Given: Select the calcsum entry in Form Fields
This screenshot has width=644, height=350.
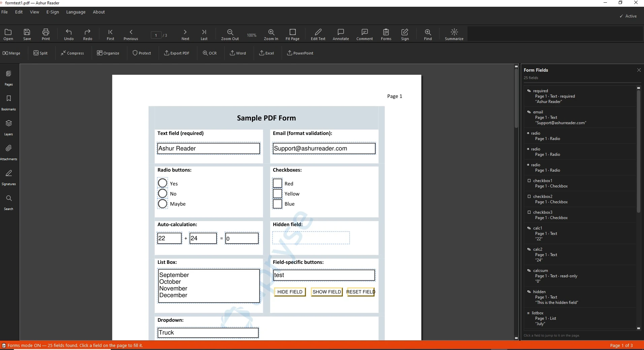Looking at the screenshot, I should point(580,276).
